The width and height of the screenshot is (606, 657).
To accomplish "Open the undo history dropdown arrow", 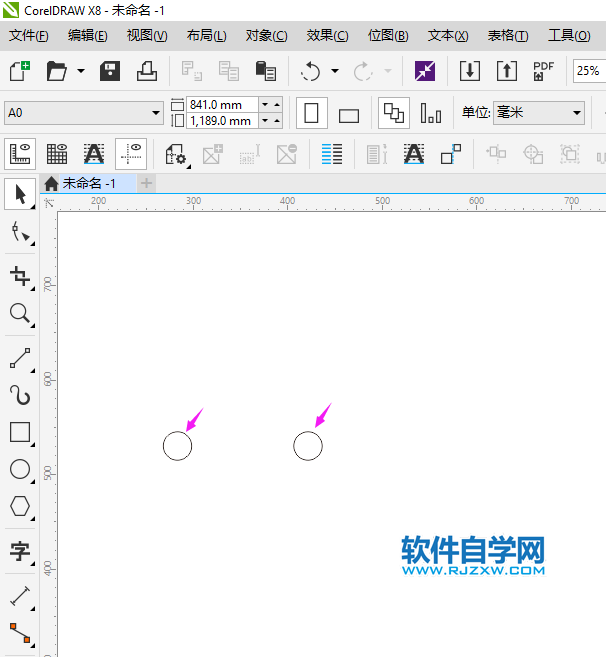I will pos(334,72).
